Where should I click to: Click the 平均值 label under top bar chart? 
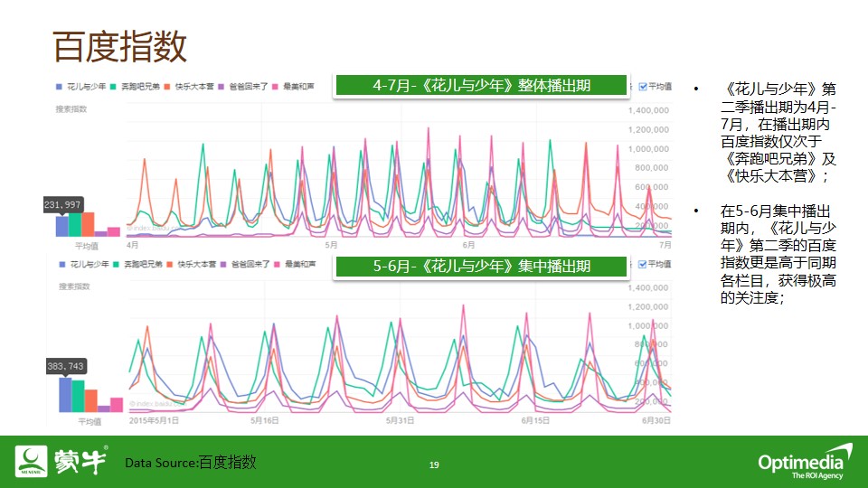pyautogui.click(x=87, y=246)
